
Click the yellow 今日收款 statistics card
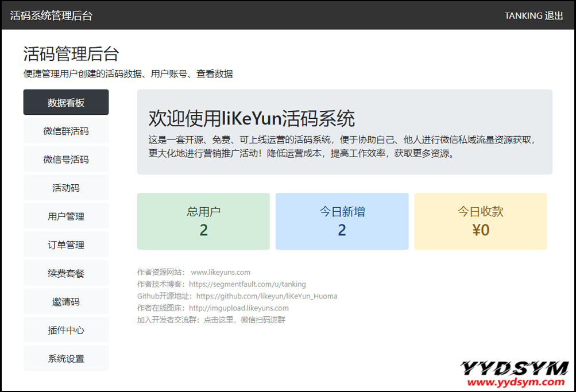pyautogui.click(x=480, y=222)
